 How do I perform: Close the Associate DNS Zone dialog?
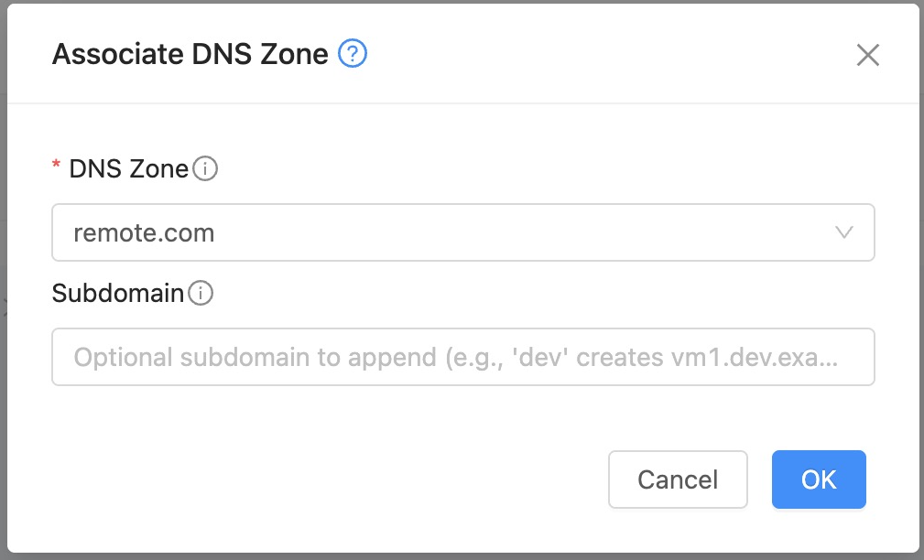(867, 55)
